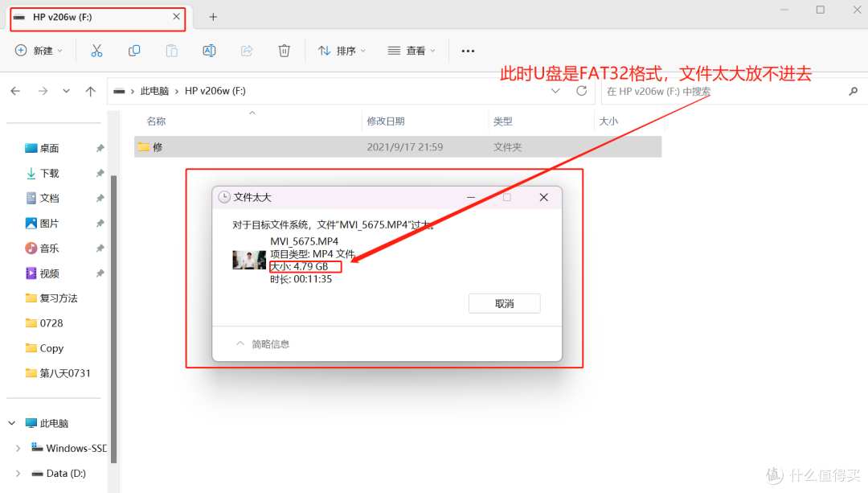This screenshot has height=493, width=868.
Task: Select the 修 folder row
Action: coord(398,147)
